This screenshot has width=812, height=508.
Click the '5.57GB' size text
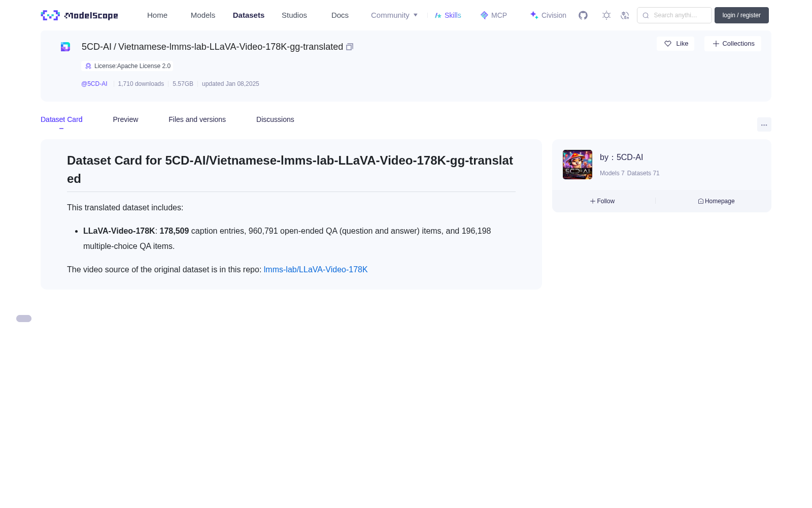click(183, 84)
